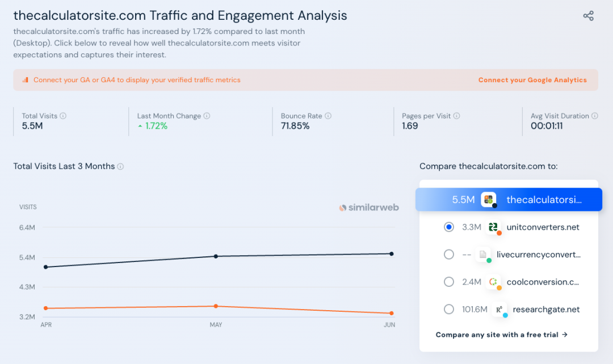Select the livecurrencyconverter radio button
The height and width of the screenshot is (364, 613).
click(449, 255)
